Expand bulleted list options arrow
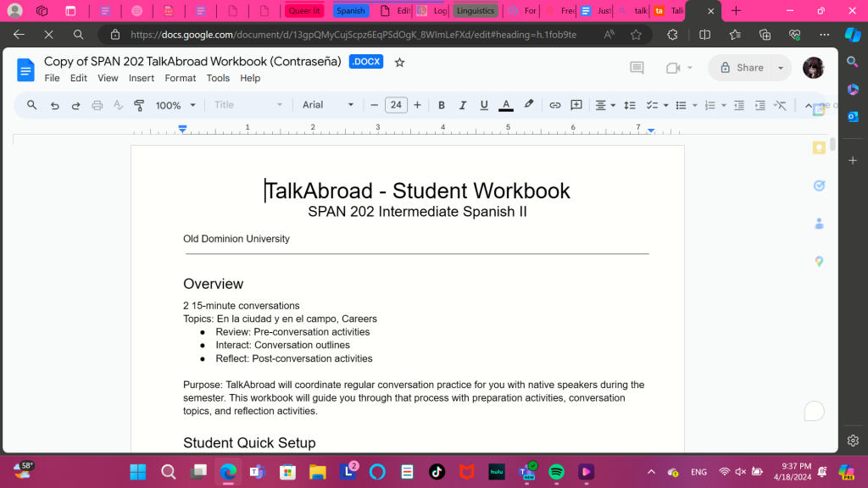The width and height of the screenshot is (868, 488). pyautogui.click(x=694, y=105)
